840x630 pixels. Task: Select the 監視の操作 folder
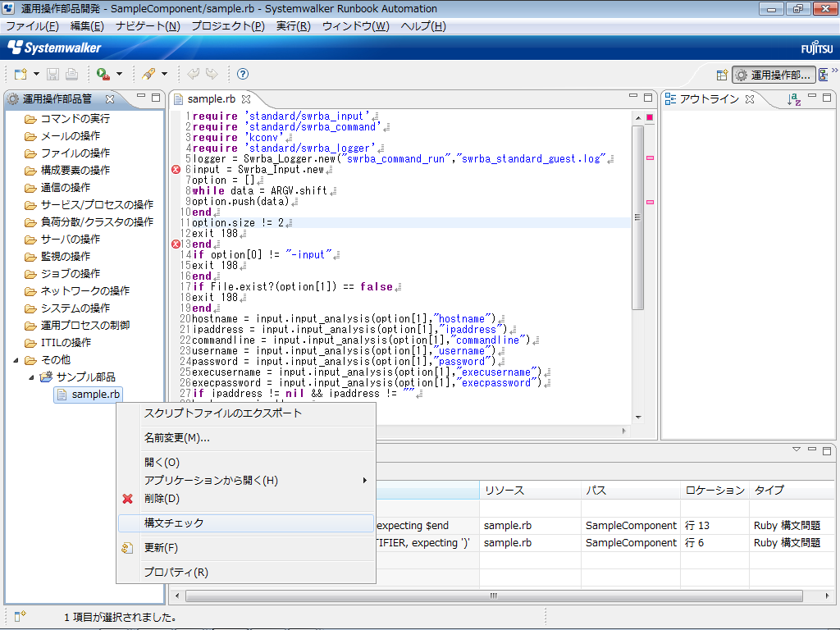(58, 257)
